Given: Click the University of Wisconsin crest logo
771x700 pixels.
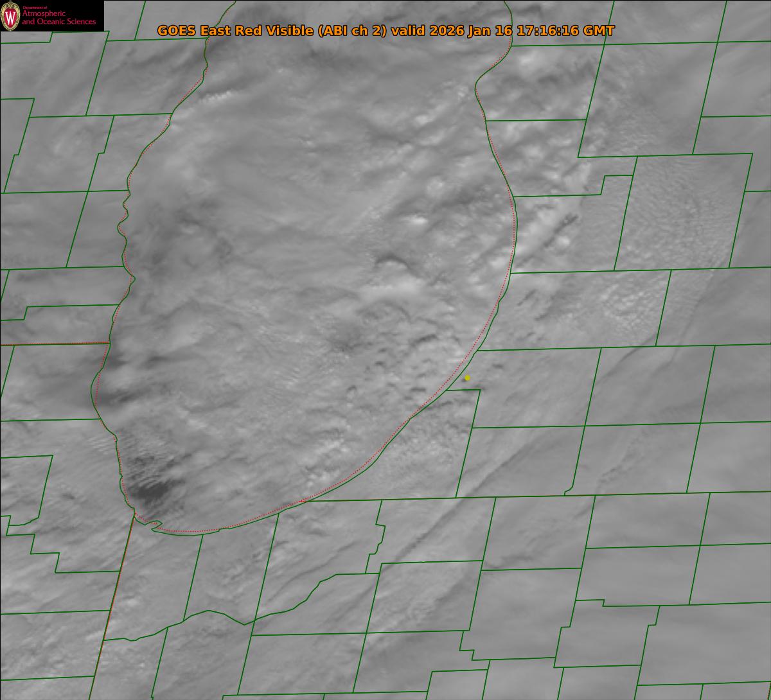Looking at the screenshot, I should point(10,16).
